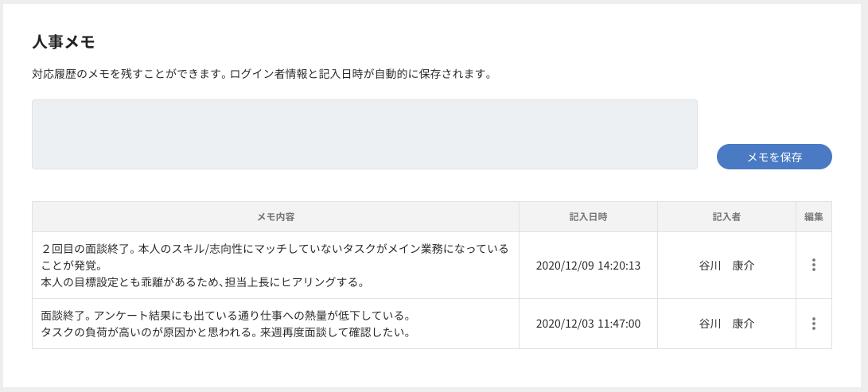Click the memo line starting with ２回目の面談終了
Screen dimensions: 868x392
pyautogui.click(x=274, y=249)
